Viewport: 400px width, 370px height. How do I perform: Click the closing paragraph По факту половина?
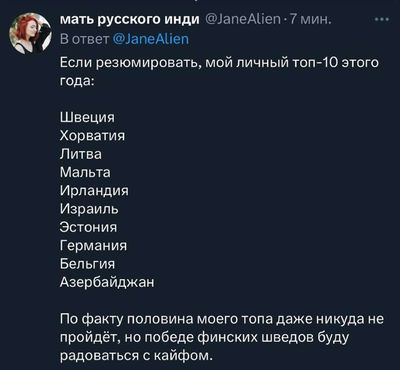(x=222, y=337)
